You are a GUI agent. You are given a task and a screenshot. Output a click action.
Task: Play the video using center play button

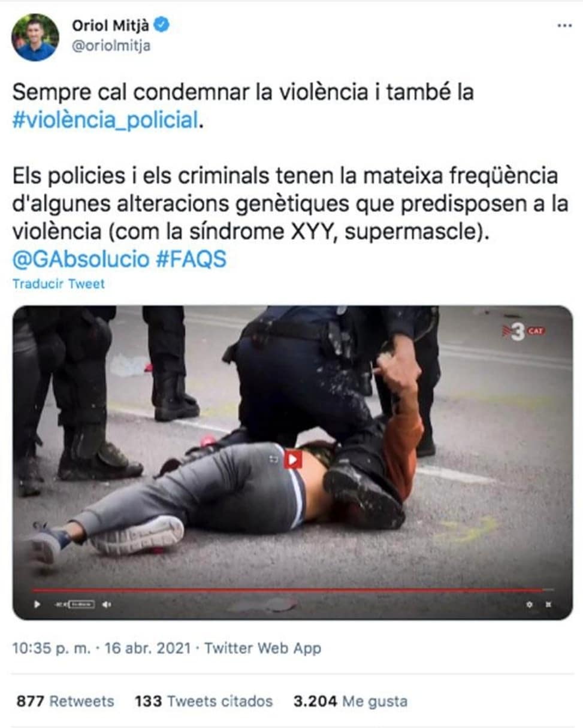pyautogui.click(x=293, y=460)
